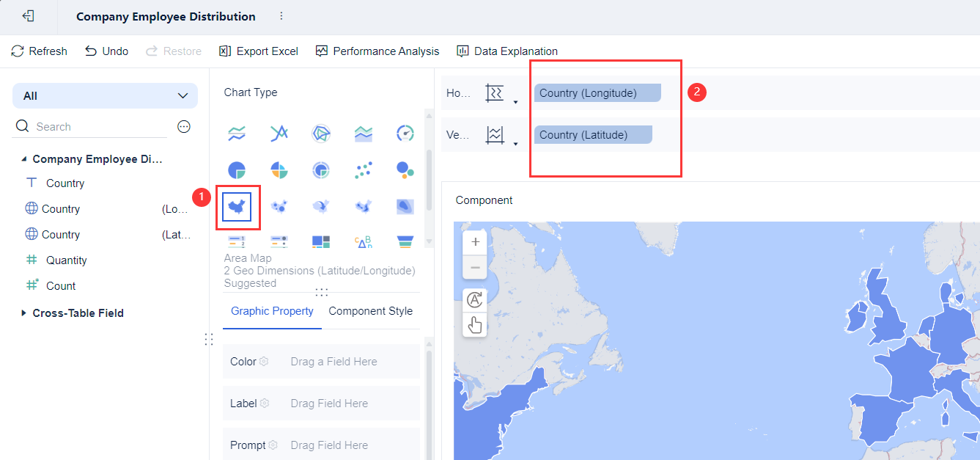Select the funnel chart type icon

click(x=405, y=241)
